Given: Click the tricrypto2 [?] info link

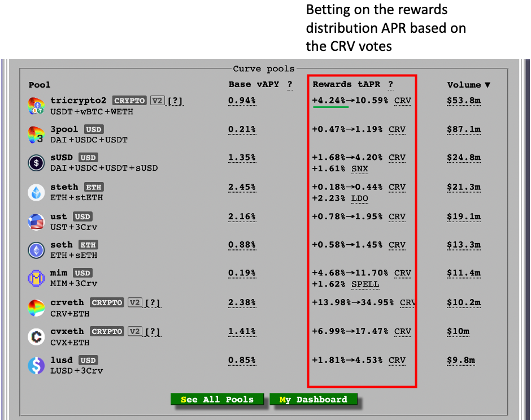Looking at the screenshot, I should [x=175, y=101].
